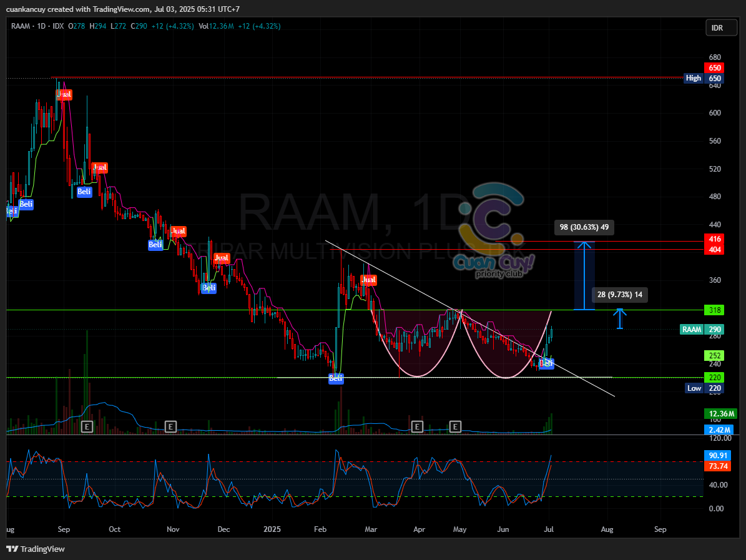The width and height of the screenshot is (746, 560).
Task: Click the Beli buy marker near the February low
Action: (335, 378)
